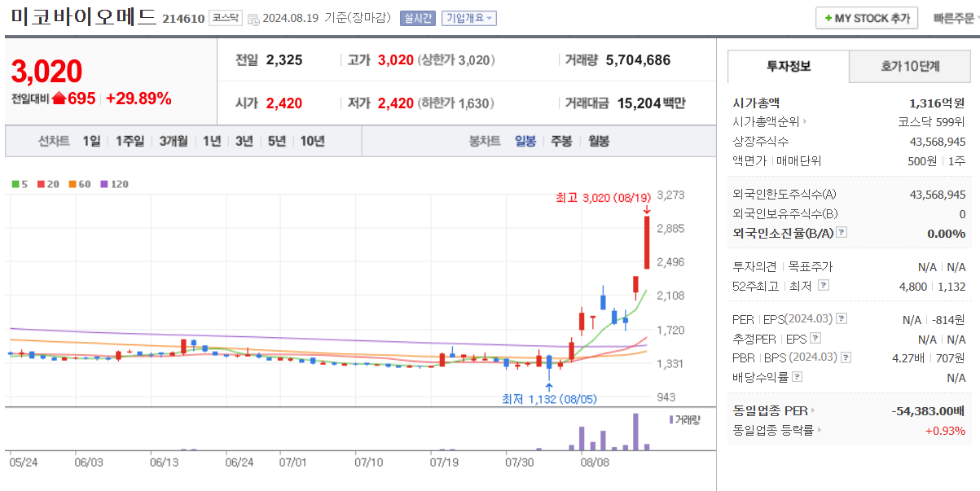Click the 시가총액 1,316억원 value
This screenshot has width=980, height=491.
pos(937,103)
